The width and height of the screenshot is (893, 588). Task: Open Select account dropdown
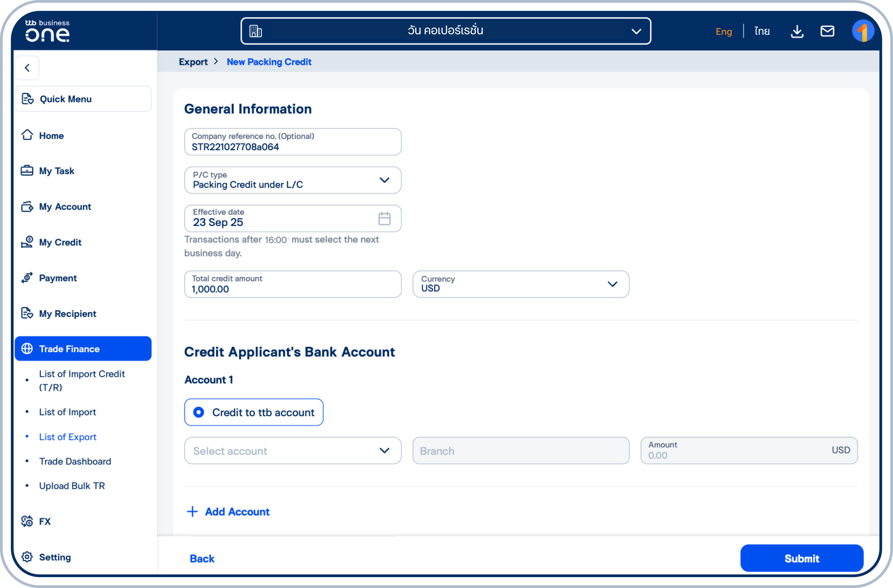point(292,450)
